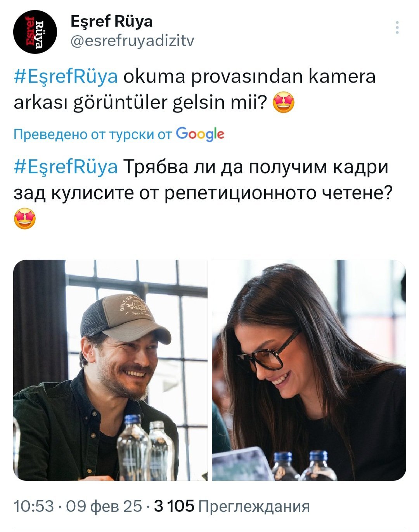Open the 3 105 Преглеждания view count
The width and height of the screenshot is (419, 532).
232,506
